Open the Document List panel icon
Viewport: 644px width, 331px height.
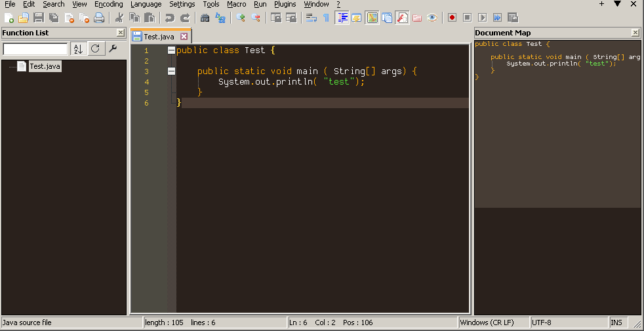pyautogui.click(x=387, y=18)
